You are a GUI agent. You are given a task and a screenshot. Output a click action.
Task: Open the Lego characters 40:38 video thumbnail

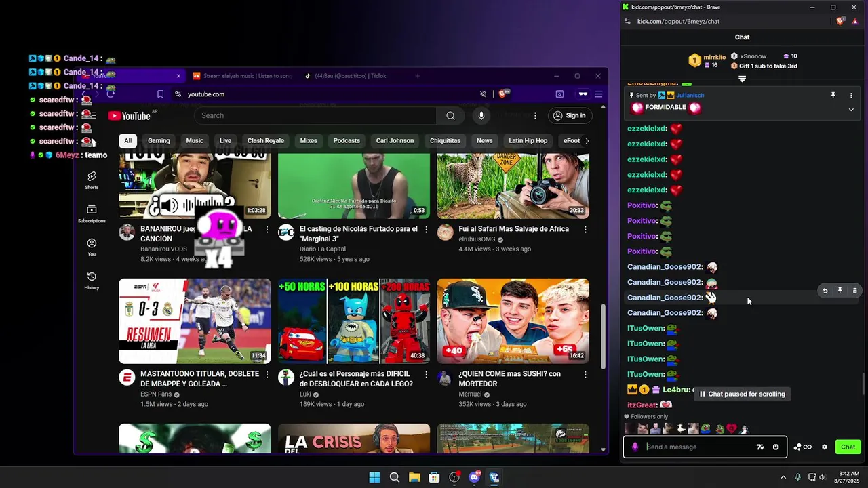[x=354, y=321]
